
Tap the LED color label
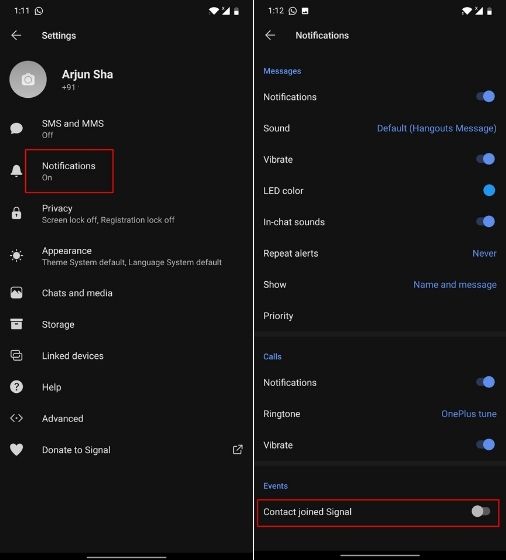click(x=283, y=191)
